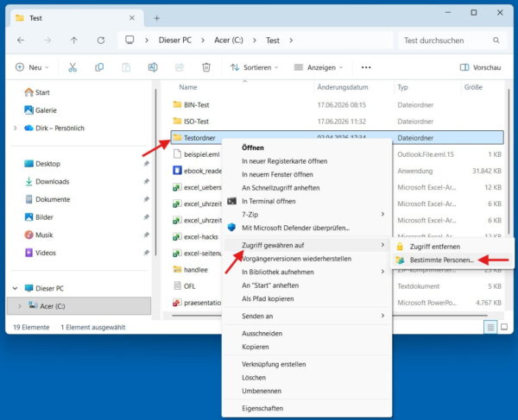Go up one folder level arrow
The width and height of the screenshot is (518, 420).
[x=74, y=41]
